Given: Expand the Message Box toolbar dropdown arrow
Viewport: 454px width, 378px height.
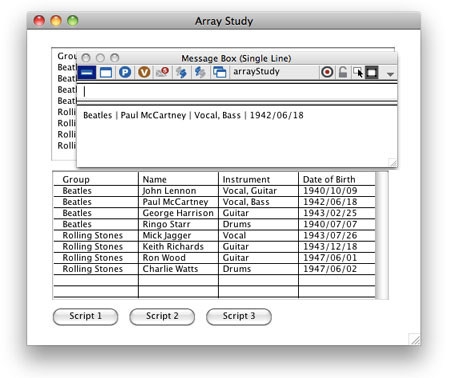Looking at the screenshot, I should pyautogui.click(x=390, y=74).
